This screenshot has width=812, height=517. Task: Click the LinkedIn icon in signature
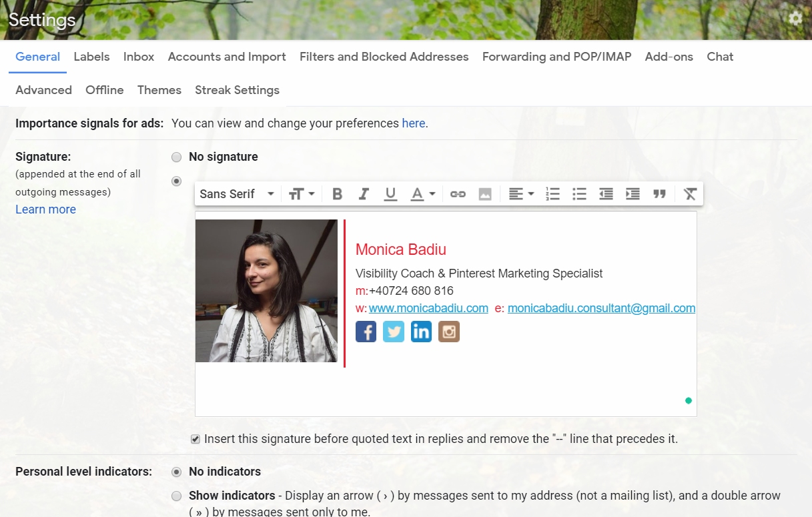(x=421, y=332)
